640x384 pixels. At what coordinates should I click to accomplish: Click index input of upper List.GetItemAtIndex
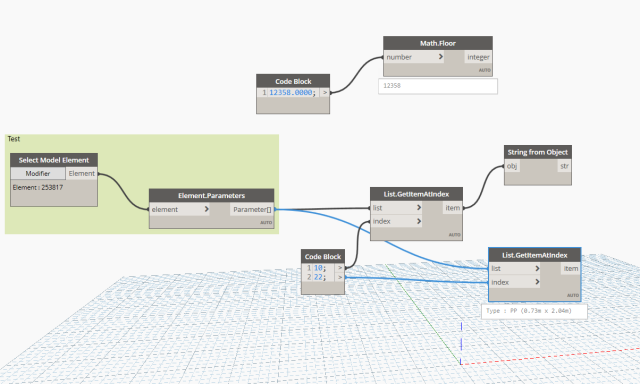(396, 221)
